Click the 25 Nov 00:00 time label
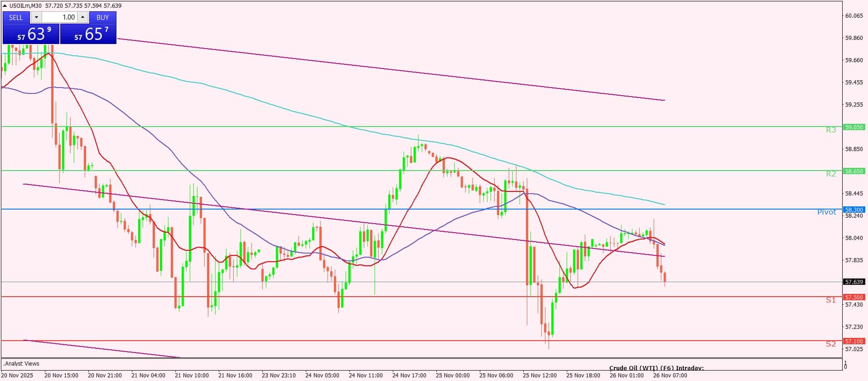Image resolution: width=868 pixels, height=381 pixels. [x=453, y=376]
